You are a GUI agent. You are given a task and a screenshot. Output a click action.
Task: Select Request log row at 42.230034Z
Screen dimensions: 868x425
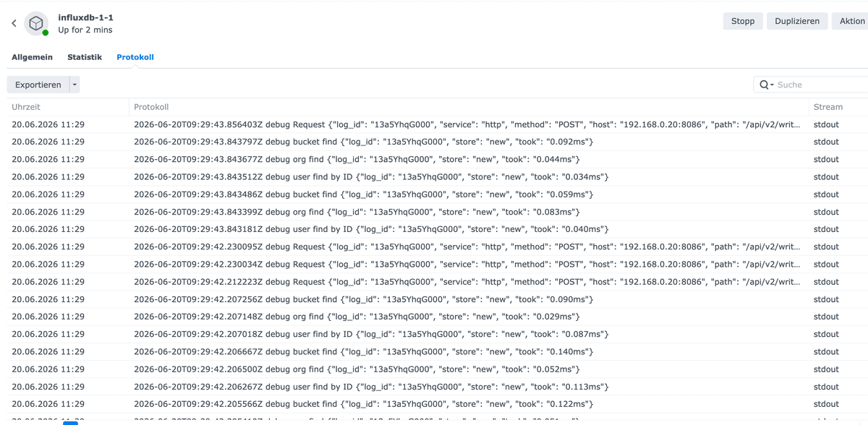coord(437,265)
